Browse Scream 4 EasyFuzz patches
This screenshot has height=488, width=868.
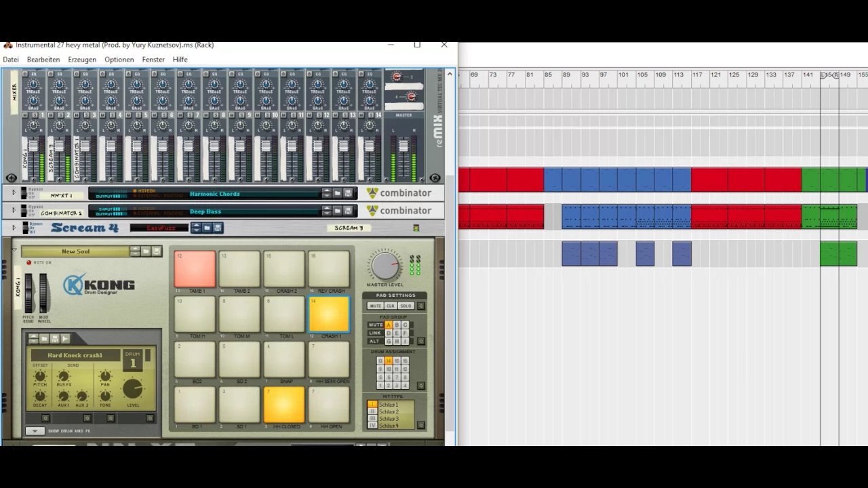tap(207, 228)
